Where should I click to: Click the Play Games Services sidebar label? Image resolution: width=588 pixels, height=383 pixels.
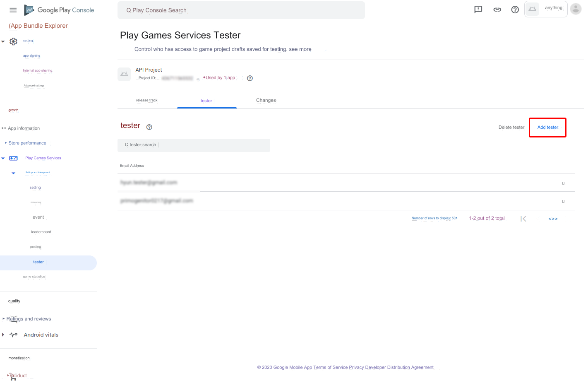(43, 158)
